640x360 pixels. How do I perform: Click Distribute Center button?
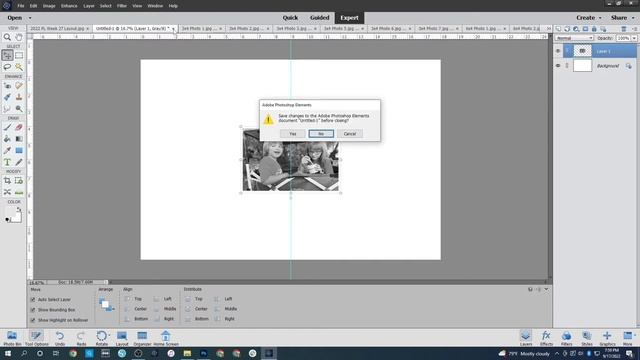(x=197, y=309)
